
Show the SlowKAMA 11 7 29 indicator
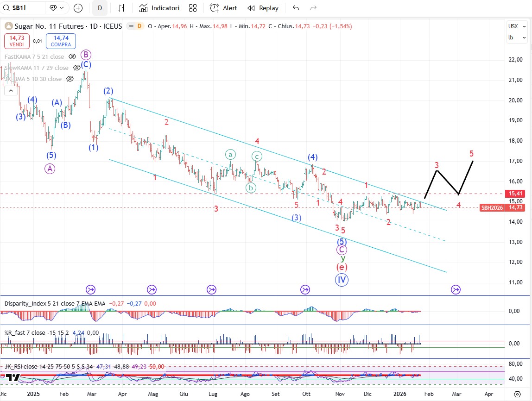point(76,68)
